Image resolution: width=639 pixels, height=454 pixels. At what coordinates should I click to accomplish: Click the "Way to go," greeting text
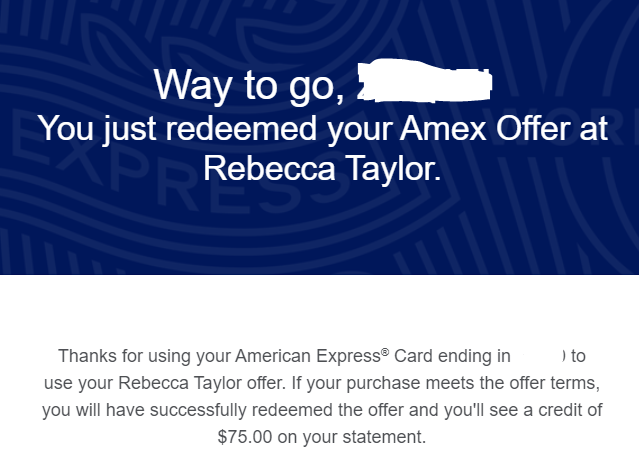[249, 86]
